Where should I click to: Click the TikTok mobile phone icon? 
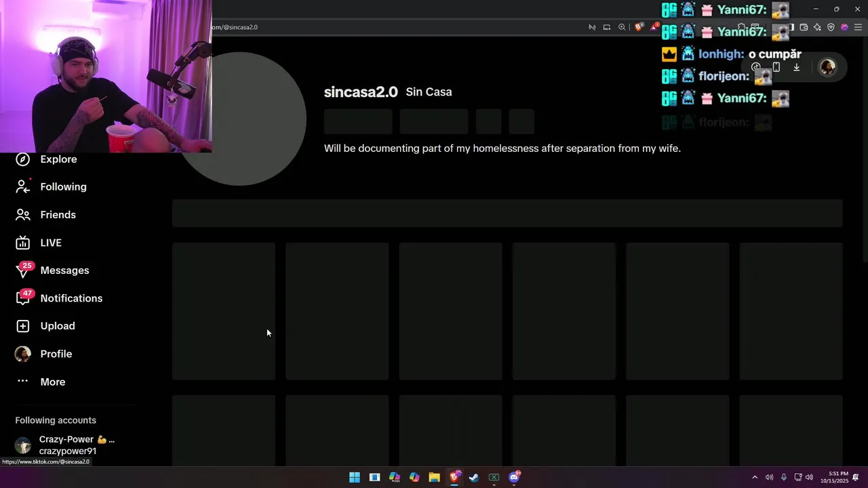(776, 67)
